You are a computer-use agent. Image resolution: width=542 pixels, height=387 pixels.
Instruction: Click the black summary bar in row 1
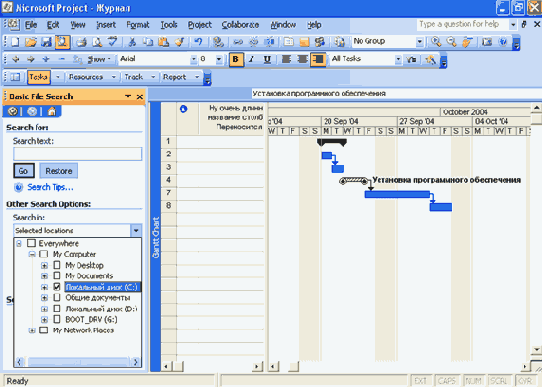coord(332,142)
